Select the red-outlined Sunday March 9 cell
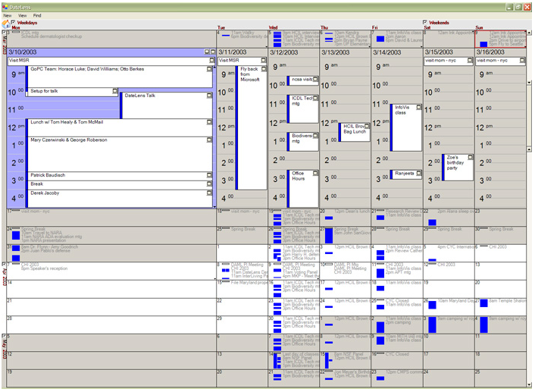The height and width of the screenshot is (392, 535). point(501,39)
